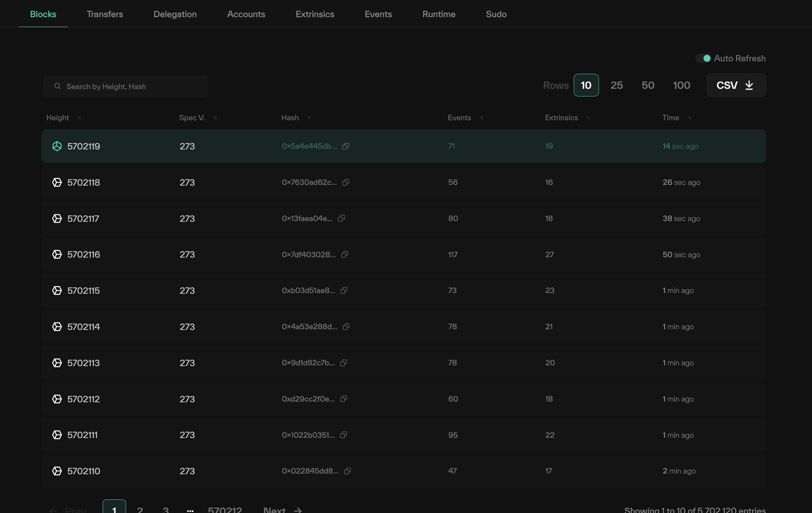Image resolution: width=812 pixels, height=513 pixels.
Task: Click download icon in CSV button
Action: tap(749, 85)
